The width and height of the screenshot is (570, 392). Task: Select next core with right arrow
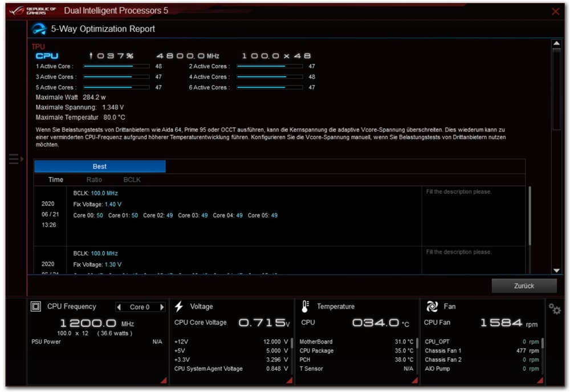point(162,307)
